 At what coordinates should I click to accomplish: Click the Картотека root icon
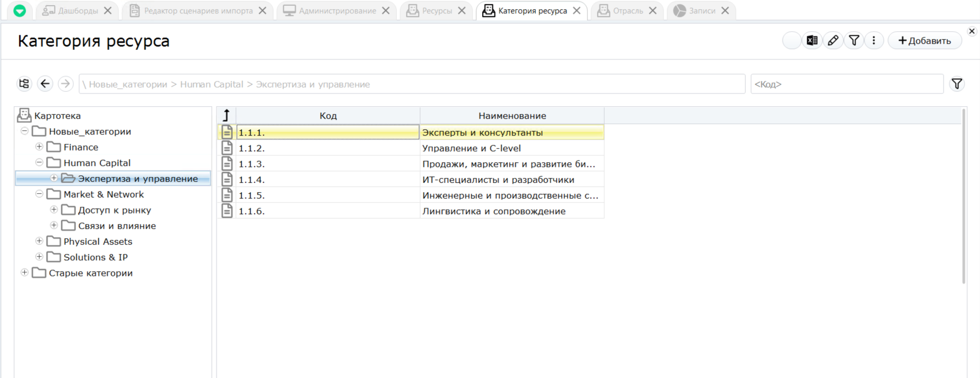[24, 115]
